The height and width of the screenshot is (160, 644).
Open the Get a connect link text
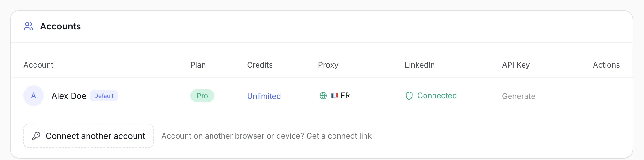339,136
